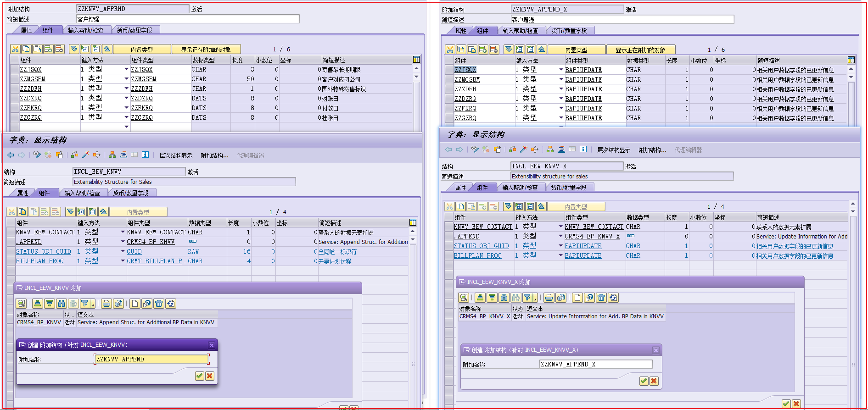The height and width of the screenshot is (410, 868).
Task: Click filter funnel icon in INCL_EEW_KNVV 附加 dialog
Action: [84, 303]
